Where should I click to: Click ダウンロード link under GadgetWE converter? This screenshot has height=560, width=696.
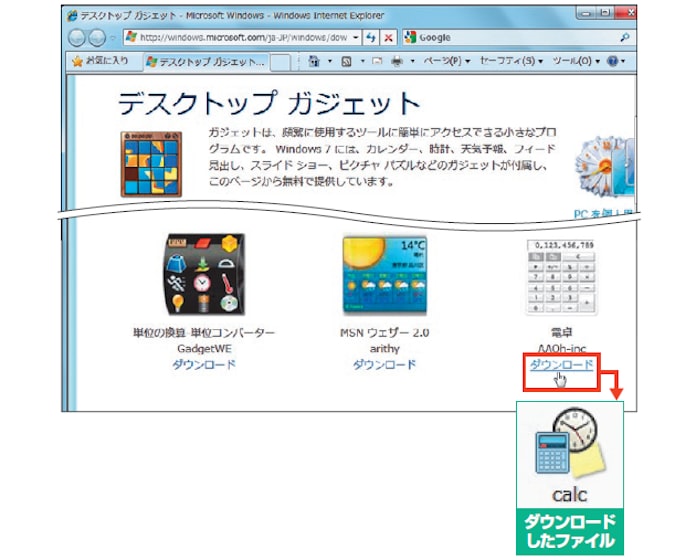pos(205,365)
